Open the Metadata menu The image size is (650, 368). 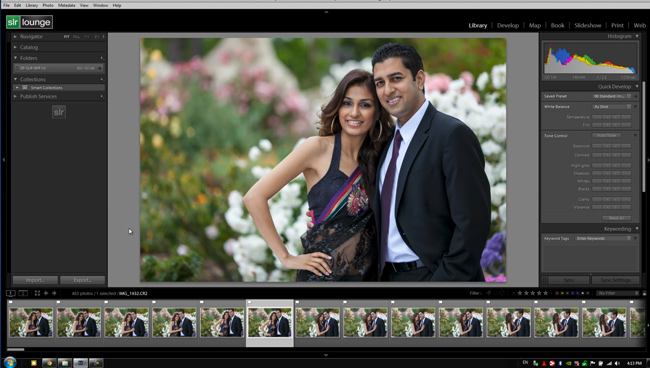[x=66, y=5]
